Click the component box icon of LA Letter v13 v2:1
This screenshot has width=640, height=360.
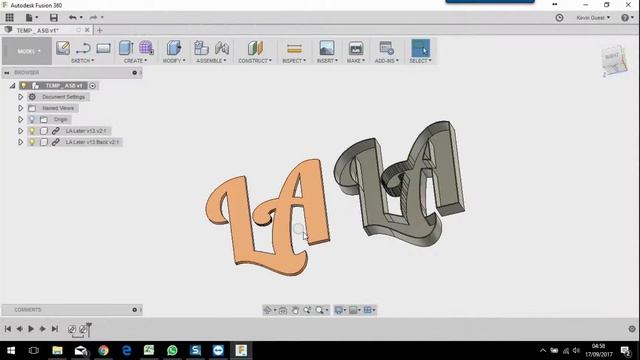44,131
